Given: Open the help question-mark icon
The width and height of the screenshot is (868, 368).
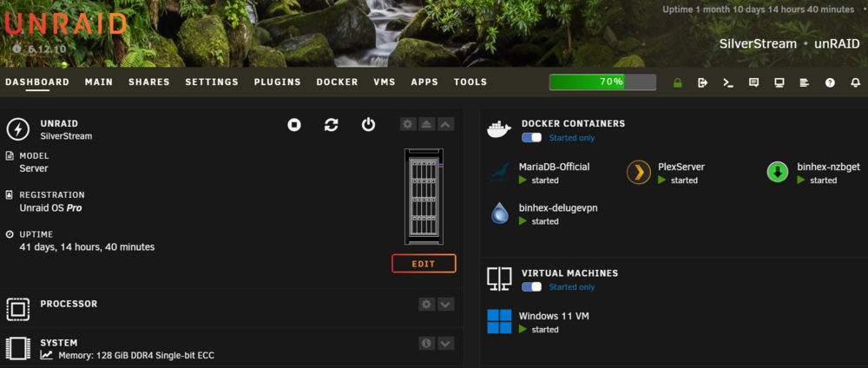Looking at the screenshot, I should (x=830, y=82).
